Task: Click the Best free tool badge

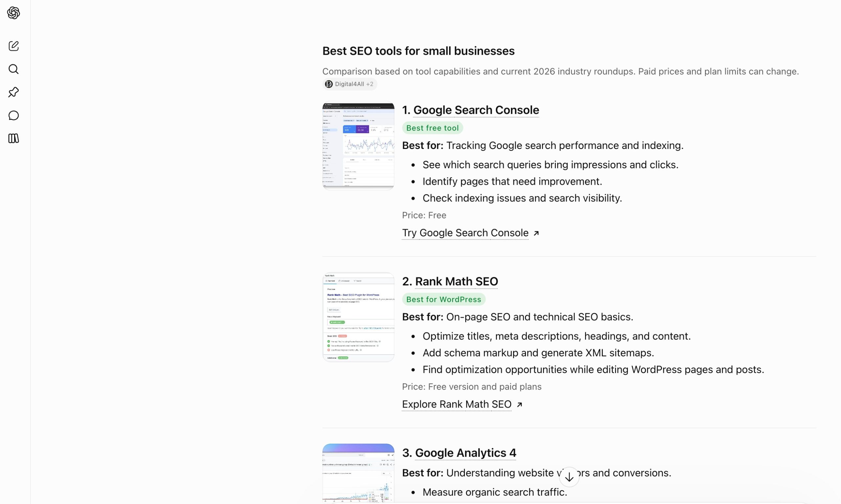Action: [432, 128]
